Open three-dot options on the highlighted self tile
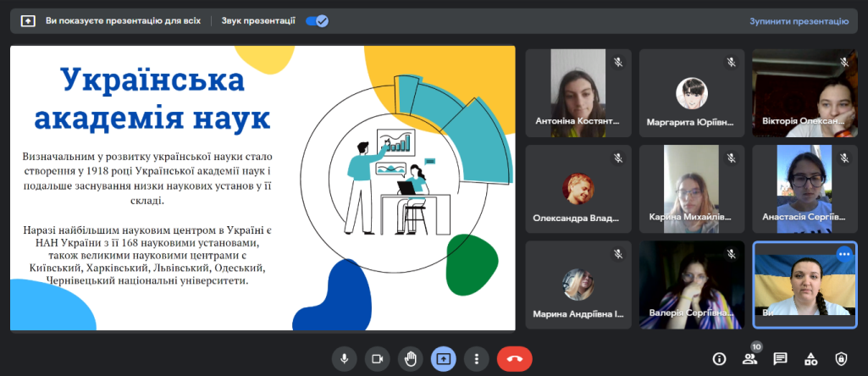The image size is (868, 376). [x=843, y=254]
